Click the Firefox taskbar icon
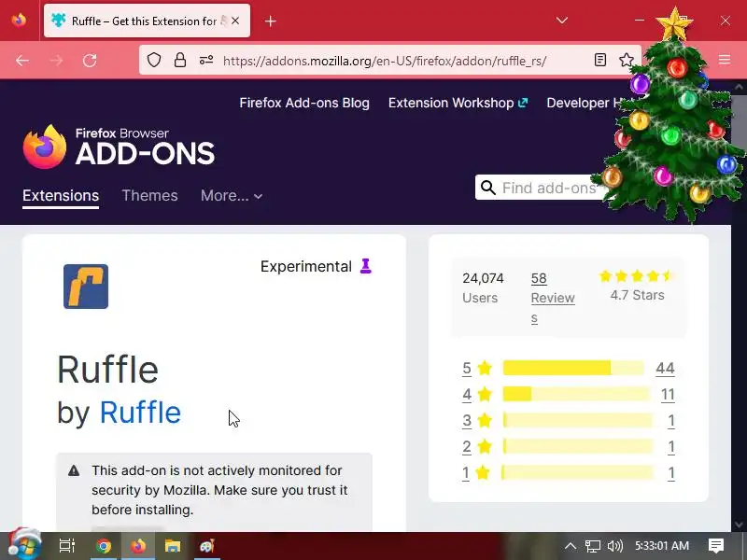The width and height of the screenshot is (747, 560). pyautogui.click(x=138, y=546)
